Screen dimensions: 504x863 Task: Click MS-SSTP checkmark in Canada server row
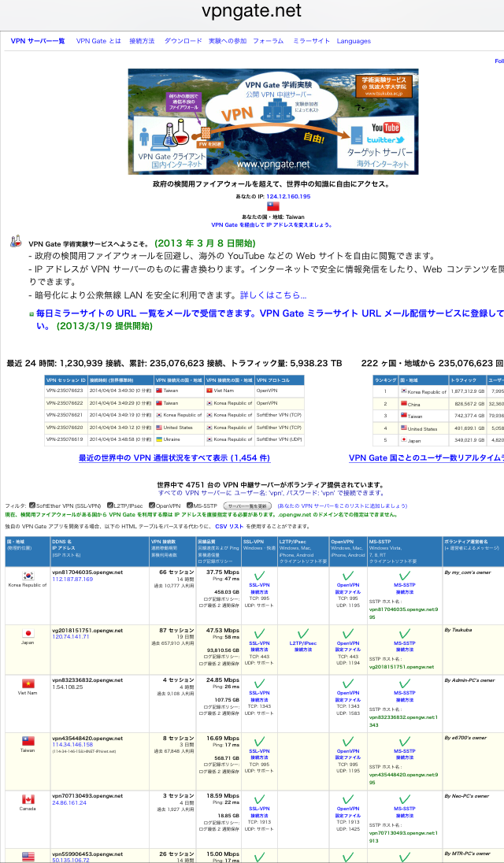[x=405, y=801]
